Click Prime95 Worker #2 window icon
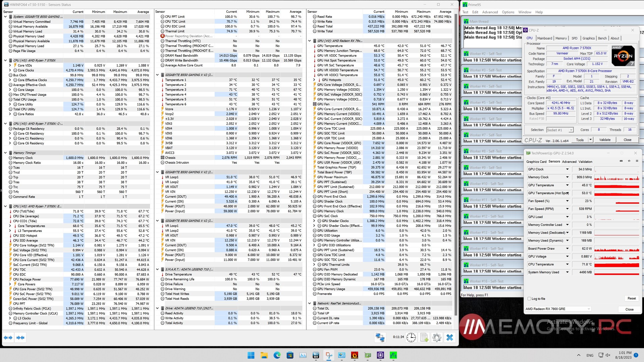 pyautogui.click(x=466, y=54)
